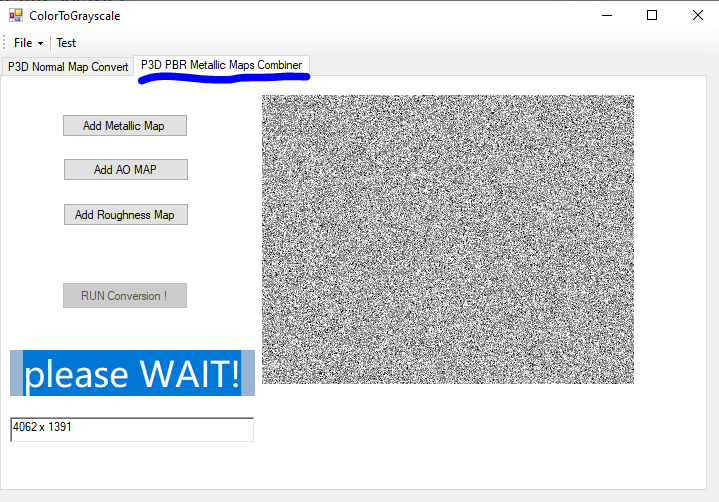
Task: Click the grayscale noise preview image
Action: (x=447, y=239)
